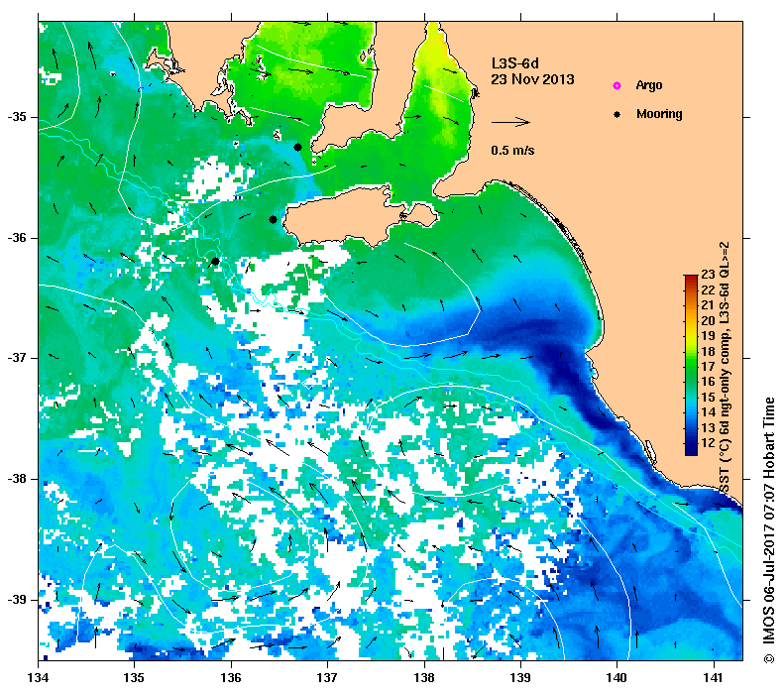
Task: Click the latitude label -37
Action: coord(16,358)
